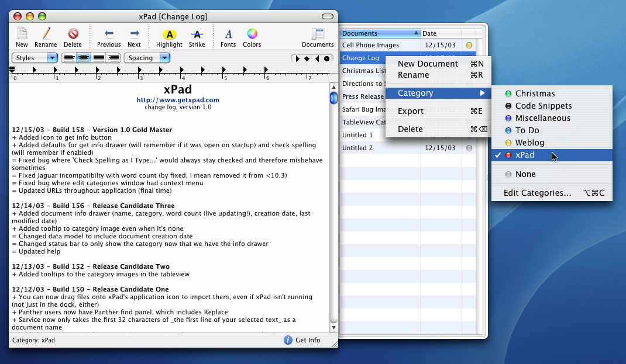This screenshot has height=364, width=626.
Task: Click the Get Info button
Action: (302, 340)
